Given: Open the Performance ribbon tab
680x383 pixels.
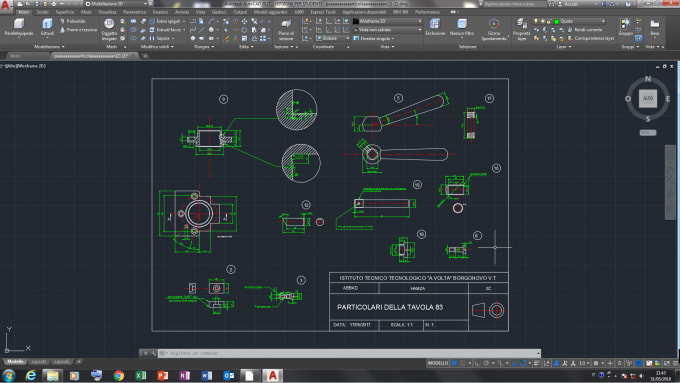Looking at the screenshot, I should pos(427,12).
